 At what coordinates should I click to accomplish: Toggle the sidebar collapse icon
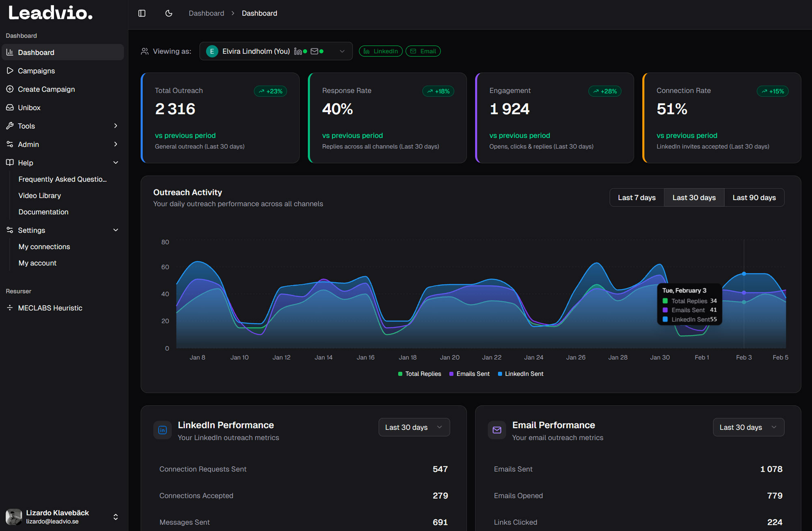(142, 13)
